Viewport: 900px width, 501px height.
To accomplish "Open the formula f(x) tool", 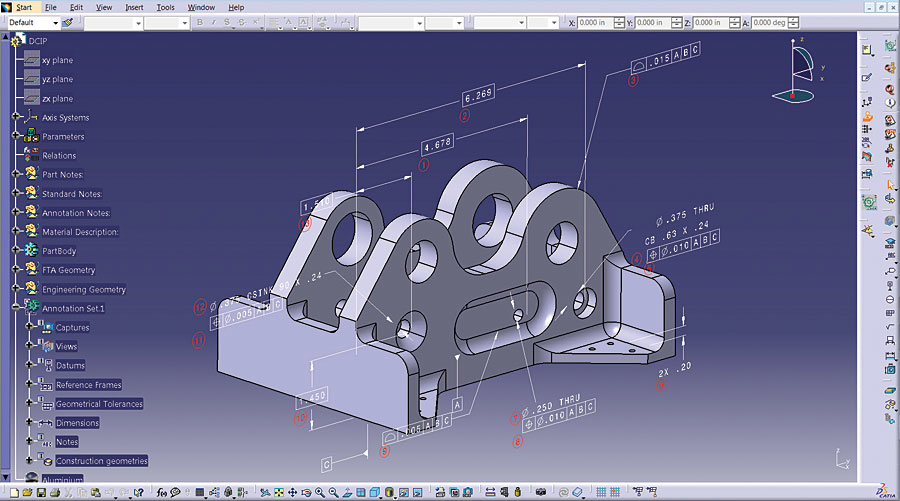I will [162, 492].
